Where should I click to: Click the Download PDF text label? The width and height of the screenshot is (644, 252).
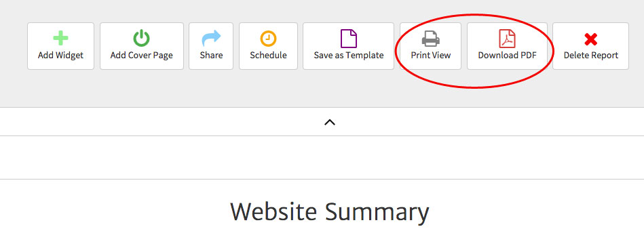[507, 55]
